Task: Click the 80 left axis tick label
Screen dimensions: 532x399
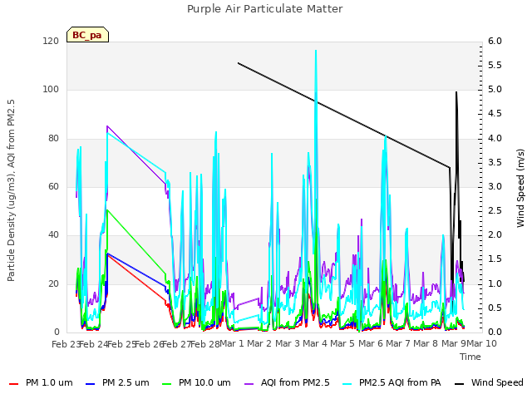Action: [53, 138]
